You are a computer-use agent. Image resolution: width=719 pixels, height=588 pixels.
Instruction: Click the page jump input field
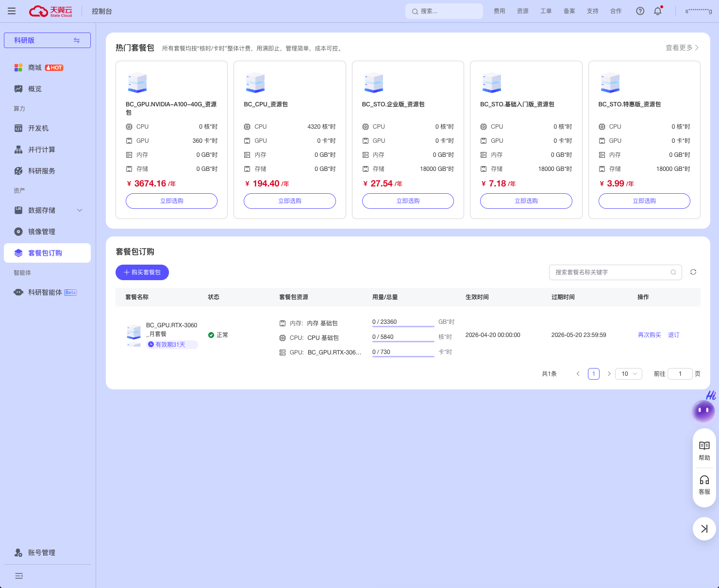pos(680,374)
